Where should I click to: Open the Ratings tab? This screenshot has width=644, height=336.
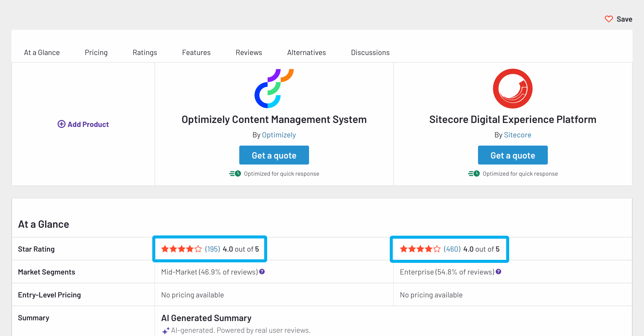[x=145, y=53]
